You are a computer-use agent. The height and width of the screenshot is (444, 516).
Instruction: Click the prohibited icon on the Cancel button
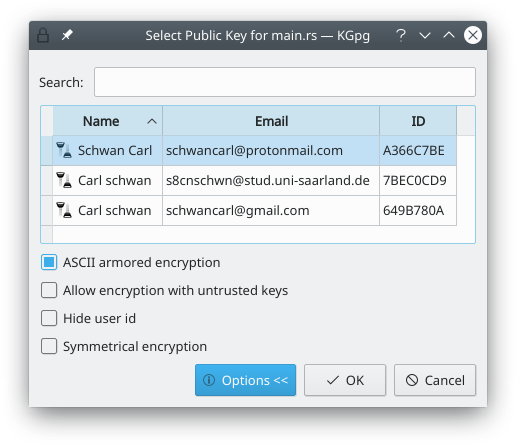(x=412, y=380)
